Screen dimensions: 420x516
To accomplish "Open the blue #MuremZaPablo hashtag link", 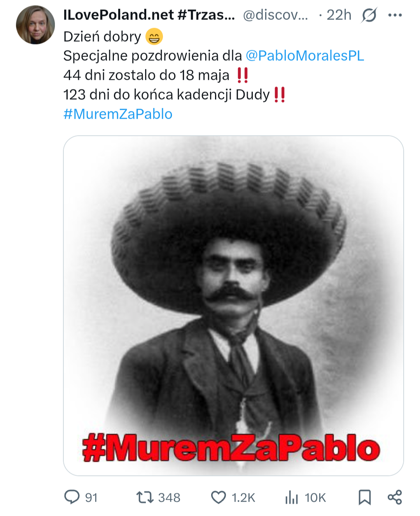I will coord(118,114).
